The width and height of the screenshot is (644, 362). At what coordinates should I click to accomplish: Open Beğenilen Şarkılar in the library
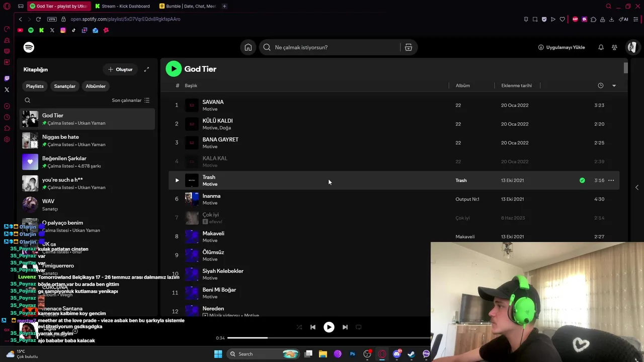[88, 162]
